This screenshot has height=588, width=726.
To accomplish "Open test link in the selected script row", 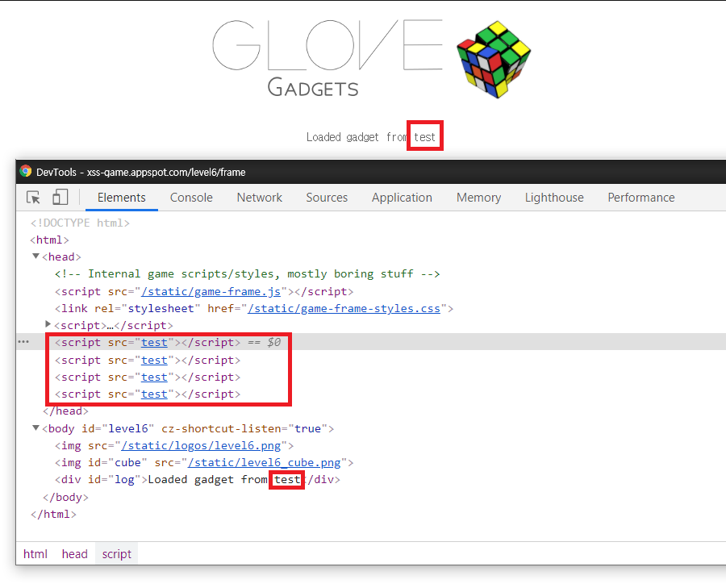I will point(154,343).
